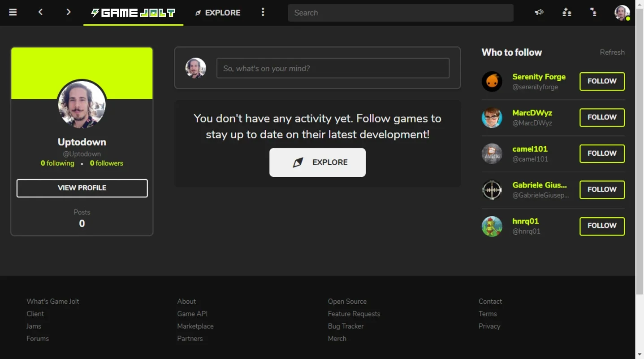Click the "So, what's on your mind?" box
Image resolution: width=644 pixels, height=359 pixels.
click(333, 68)
